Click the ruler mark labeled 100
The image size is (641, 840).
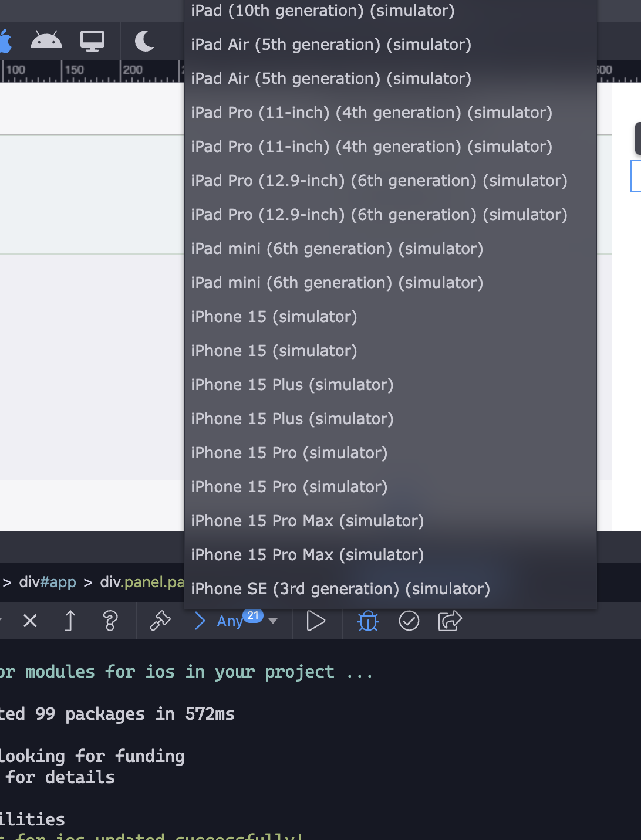(x=15, y=70)
